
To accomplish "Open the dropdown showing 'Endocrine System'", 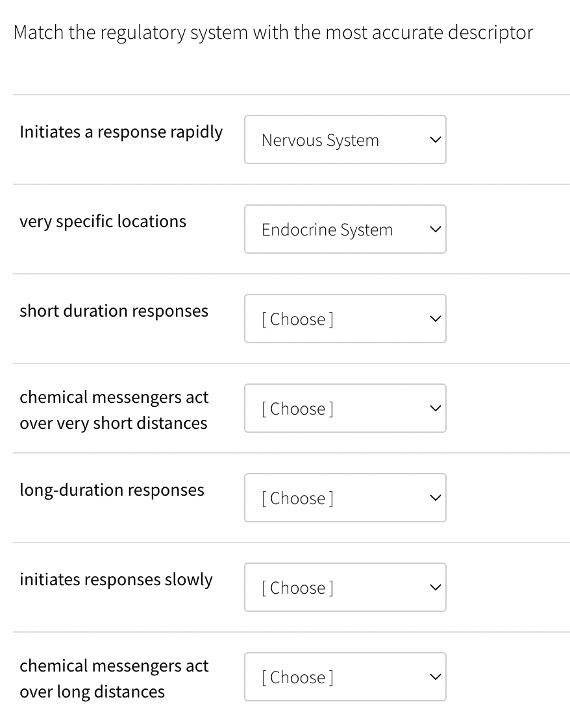I will pos(345,229).
